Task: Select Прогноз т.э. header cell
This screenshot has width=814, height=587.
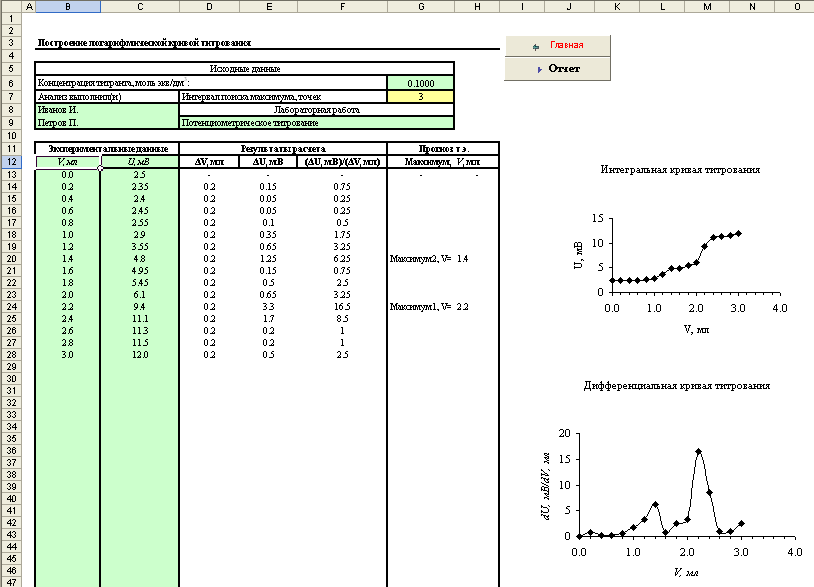Action: (x=443, y=149)
